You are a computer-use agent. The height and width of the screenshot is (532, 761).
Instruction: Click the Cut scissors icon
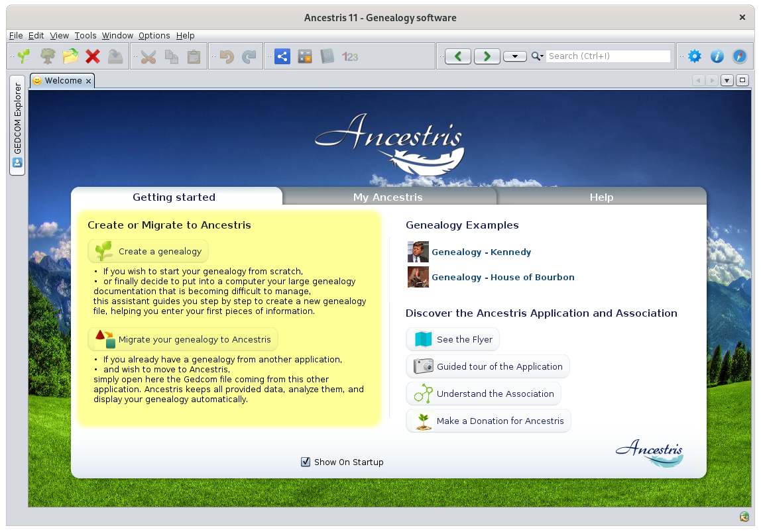pyautogui.click(x=148, y=56)
